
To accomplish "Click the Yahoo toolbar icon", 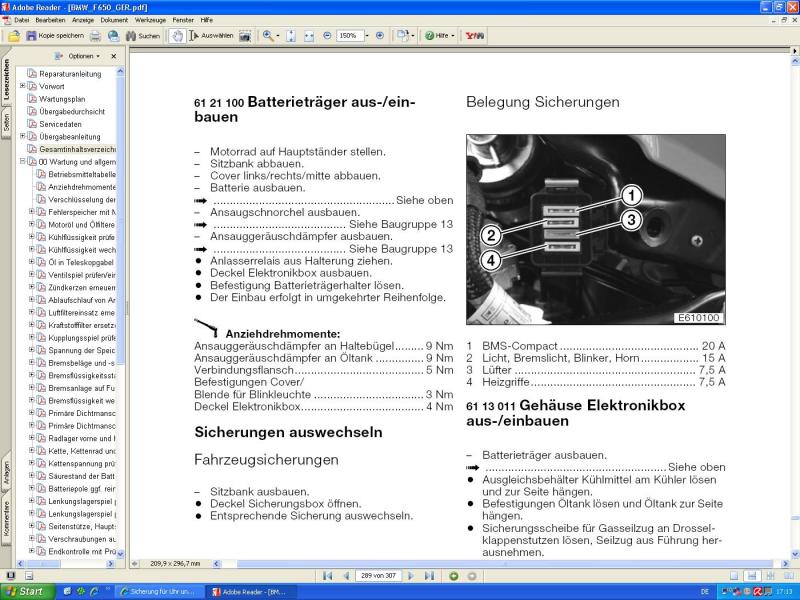I will pos(474,36).
